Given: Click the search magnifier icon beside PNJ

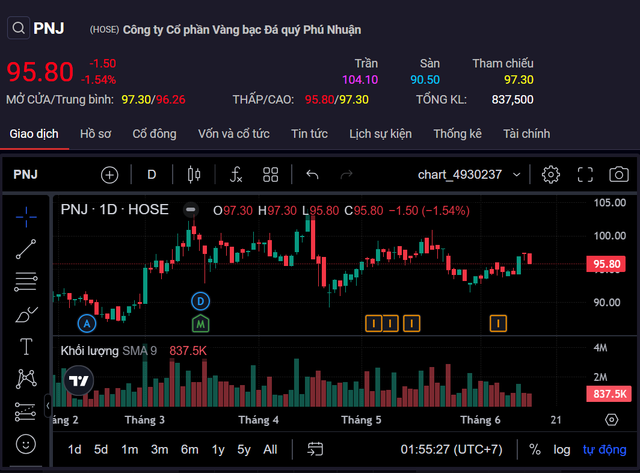Looking at the screenshot, I should coord(18,29).
